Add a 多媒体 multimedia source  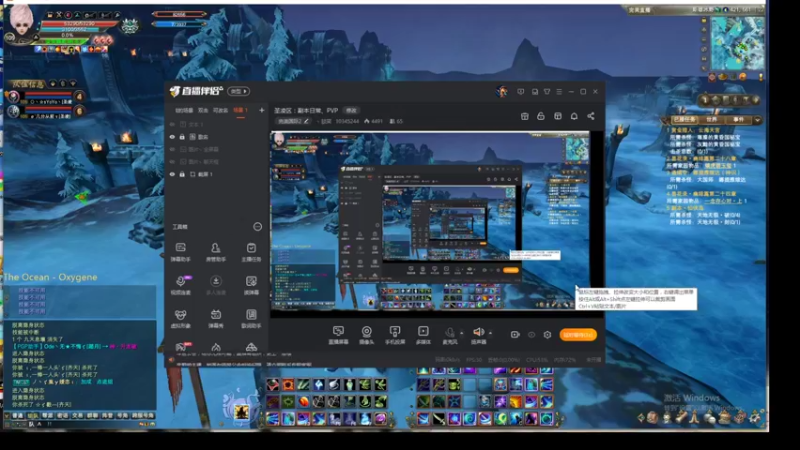coord(423,335)
